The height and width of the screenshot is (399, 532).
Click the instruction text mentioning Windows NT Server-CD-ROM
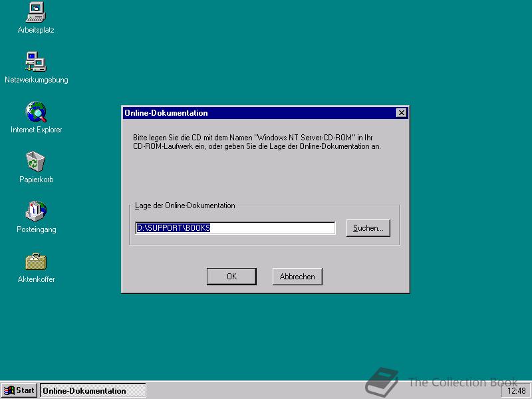pos(257,142)
